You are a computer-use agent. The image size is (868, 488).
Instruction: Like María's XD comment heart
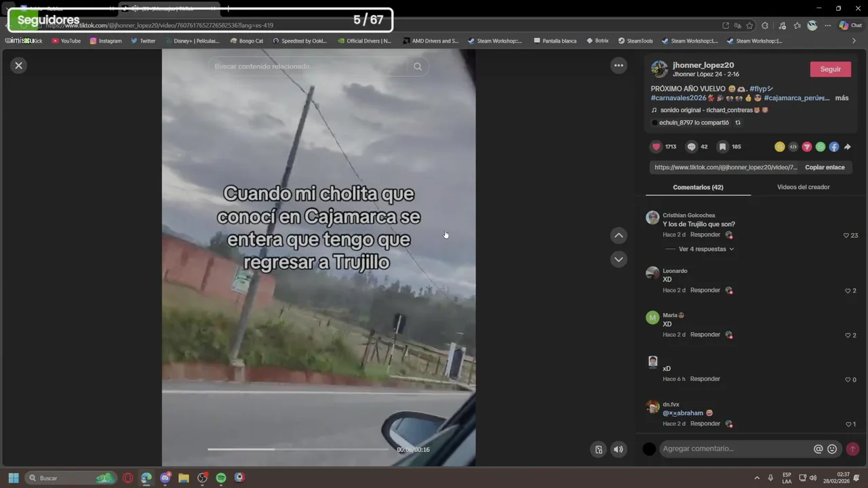click(x=848, y=335)
